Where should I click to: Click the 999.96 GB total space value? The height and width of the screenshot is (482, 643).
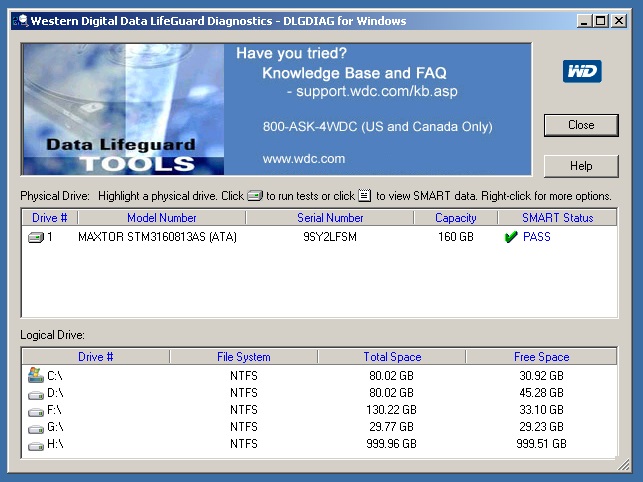click(x=391, y=444)
